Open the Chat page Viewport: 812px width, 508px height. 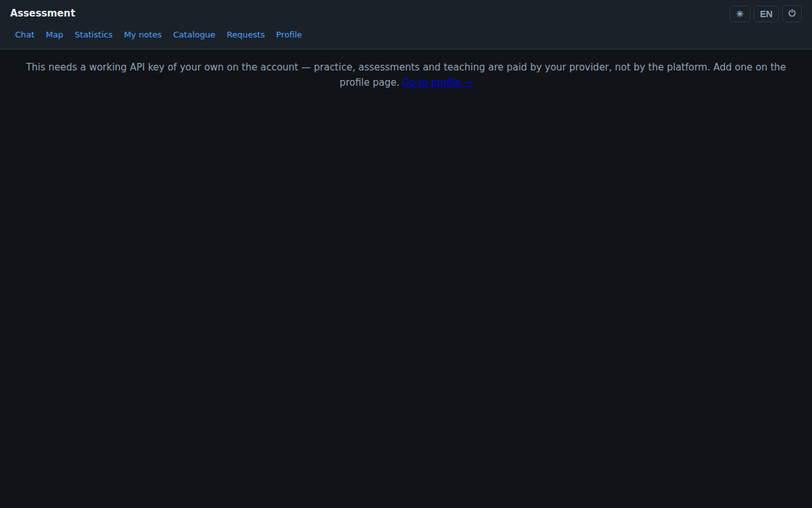(x=25, y=35)
